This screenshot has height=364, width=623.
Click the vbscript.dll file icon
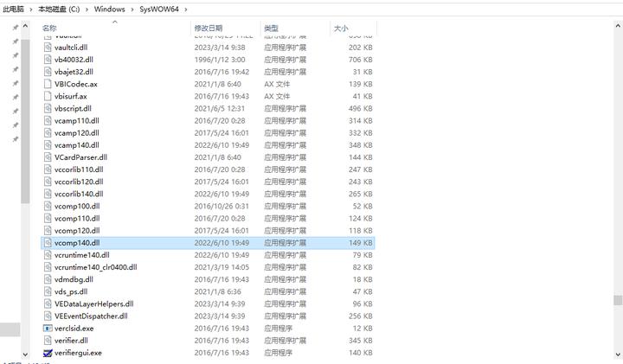(x=48, y=108)
